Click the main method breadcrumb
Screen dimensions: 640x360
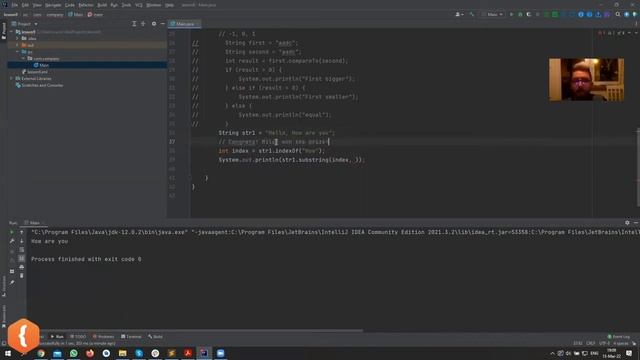pos(95,14)
